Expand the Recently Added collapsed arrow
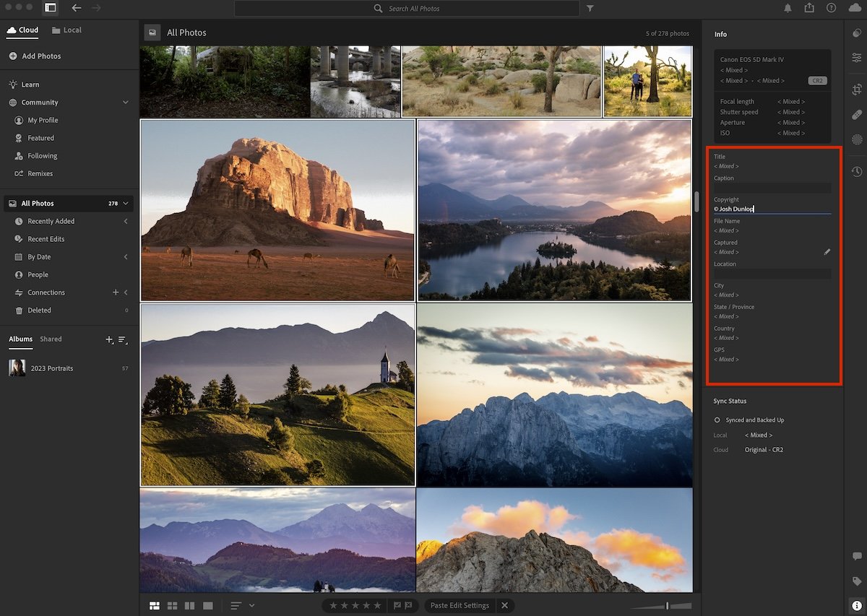This screenshot has width=867, height=616. (124, 221)
